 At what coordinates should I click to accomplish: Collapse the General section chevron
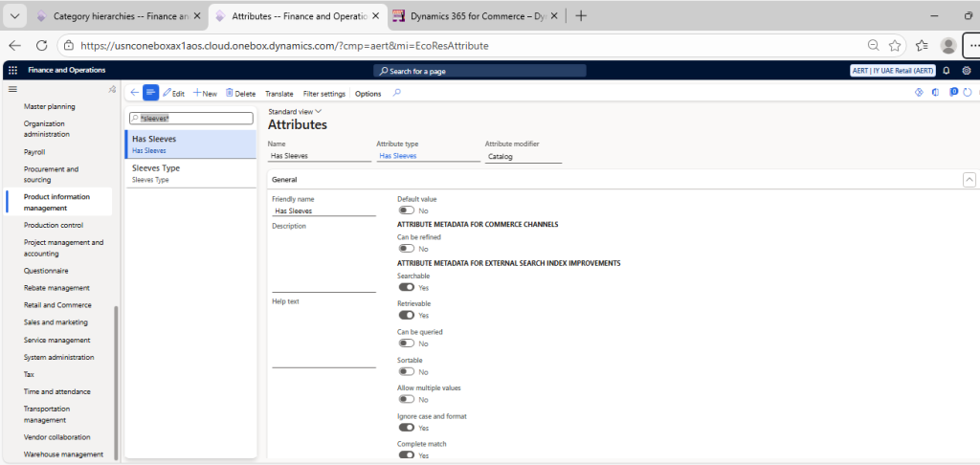click(969, 179)
